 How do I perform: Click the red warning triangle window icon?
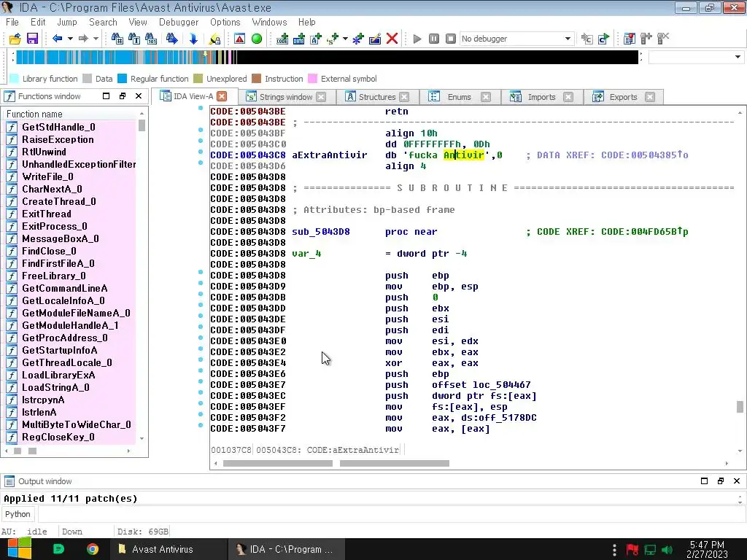(239, 39)
